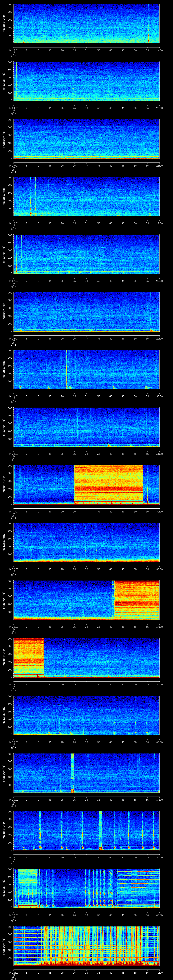This screenshot has width=173, height=980.
Task: Click the loud orange noise block in 14:31 spectrogram
Action: tap(108, 483)
